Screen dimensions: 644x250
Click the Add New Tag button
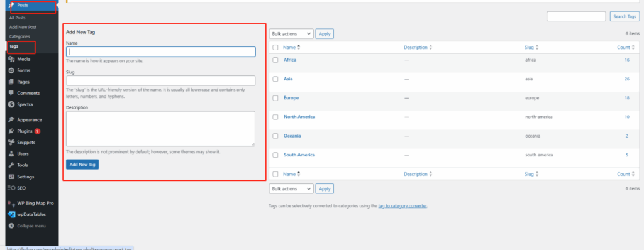click(82, 164)
